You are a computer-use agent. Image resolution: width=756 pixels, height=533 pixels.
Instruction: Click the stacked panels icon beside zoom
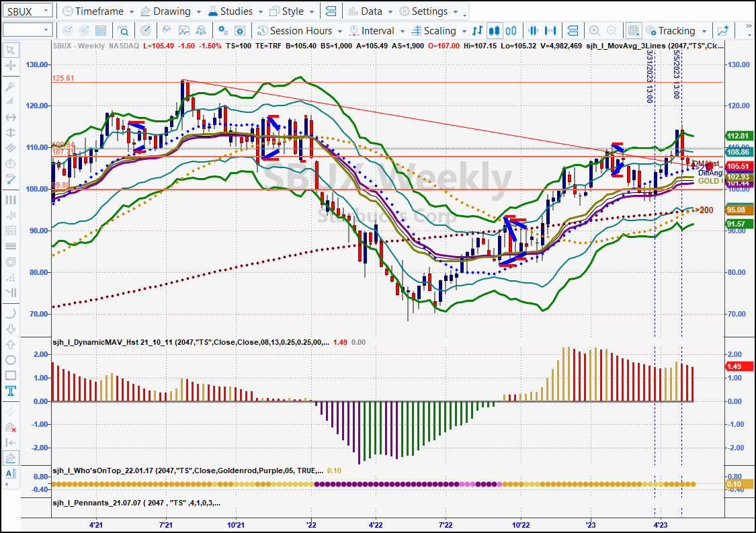pos(573,31)
